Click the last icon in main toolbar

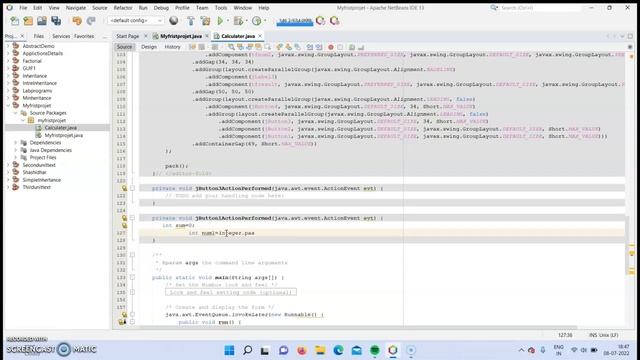(x=335, y=20)
